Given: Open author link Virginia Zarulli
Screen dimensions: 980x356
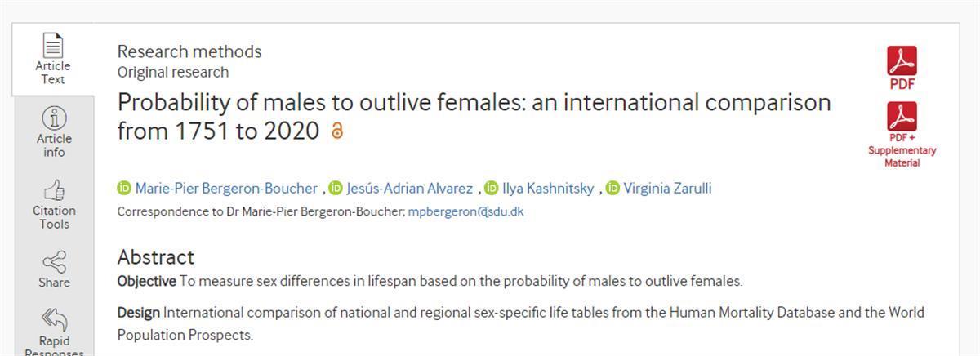Looking at the screenshot, I should [x=667, y=189].
